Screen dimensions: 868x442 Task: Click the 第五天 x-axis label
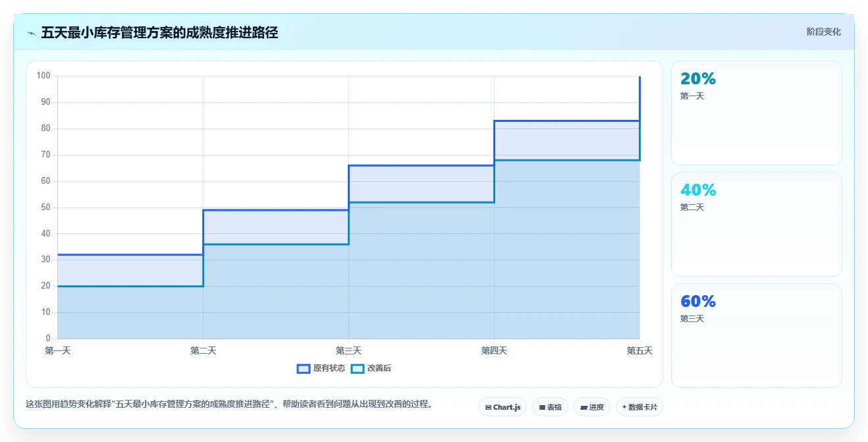pos(639,350)
